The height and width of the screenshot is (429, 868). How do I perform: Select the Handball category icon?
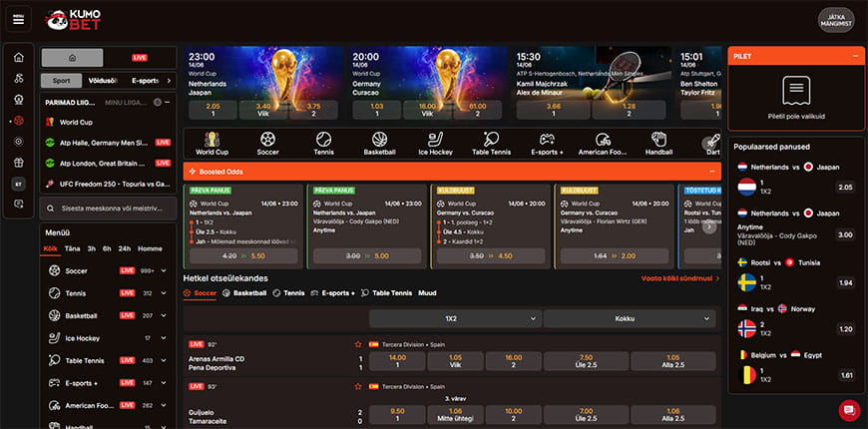(x=658, y=144)
